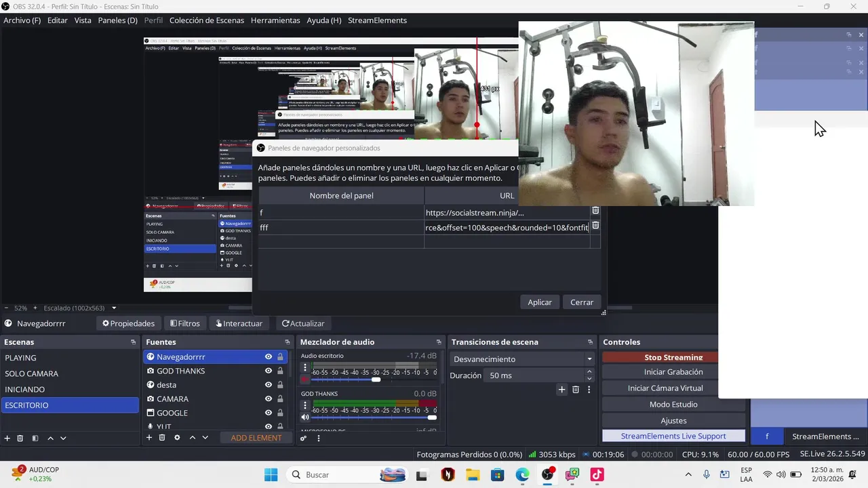Screen dimensions: 868x488
Task: Switch to the 'f' dock tab
Action: pos(767,436)
